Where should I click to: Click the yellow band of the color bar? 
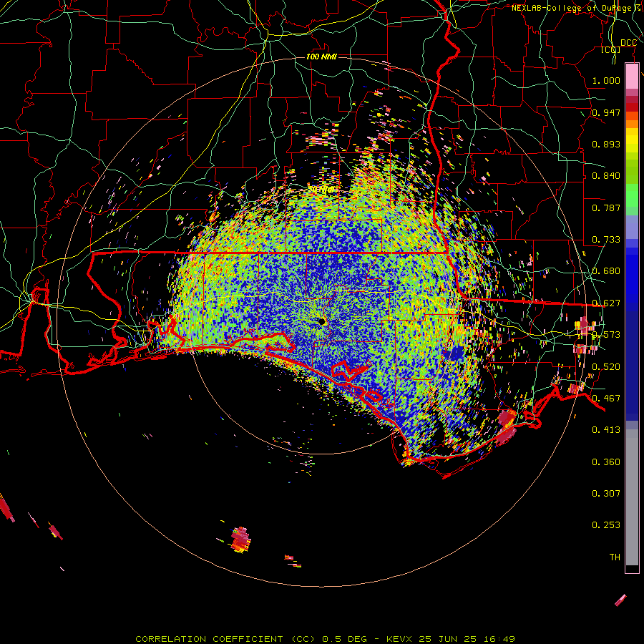[632, 142]
